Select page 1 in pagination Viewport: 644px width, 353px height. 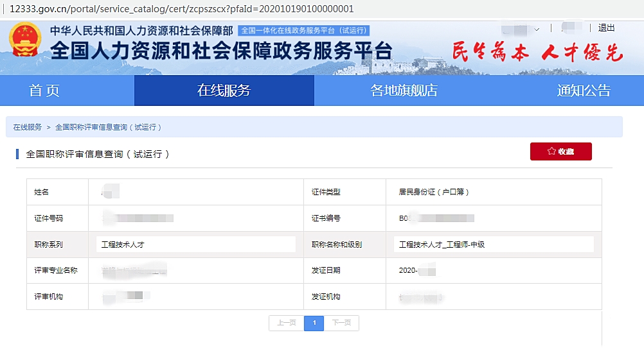[314, 323]
